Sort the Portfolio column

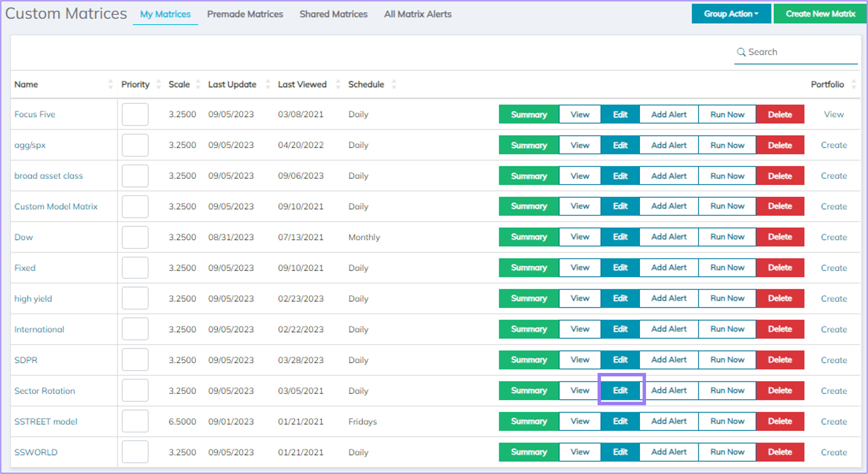[x=854, y=84]
